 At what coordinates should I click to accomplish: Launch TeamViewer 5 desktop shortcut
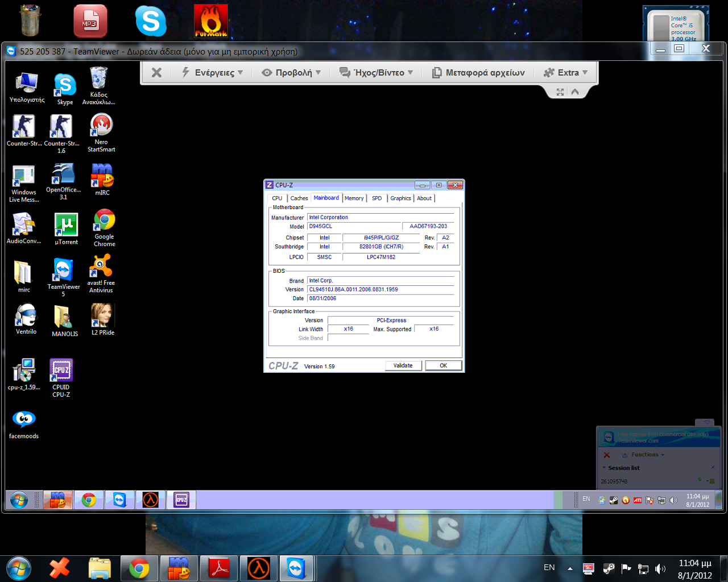click(x=63, y=277)
